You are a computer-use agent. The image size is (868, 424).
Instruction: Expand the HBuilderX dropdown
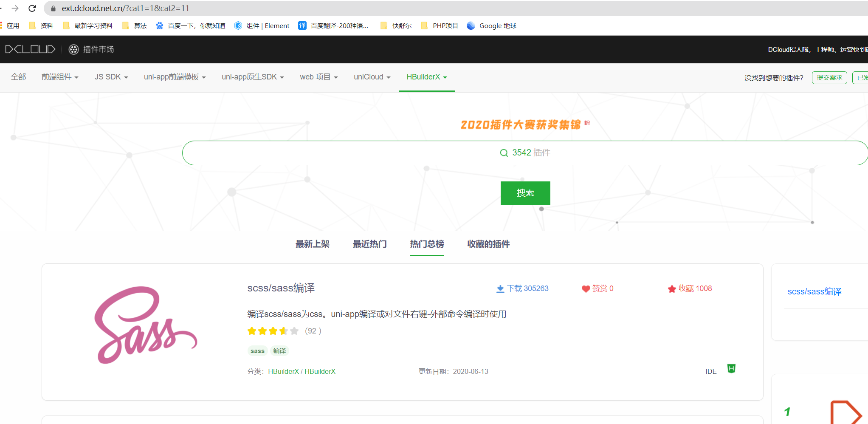tap(427, 77)
